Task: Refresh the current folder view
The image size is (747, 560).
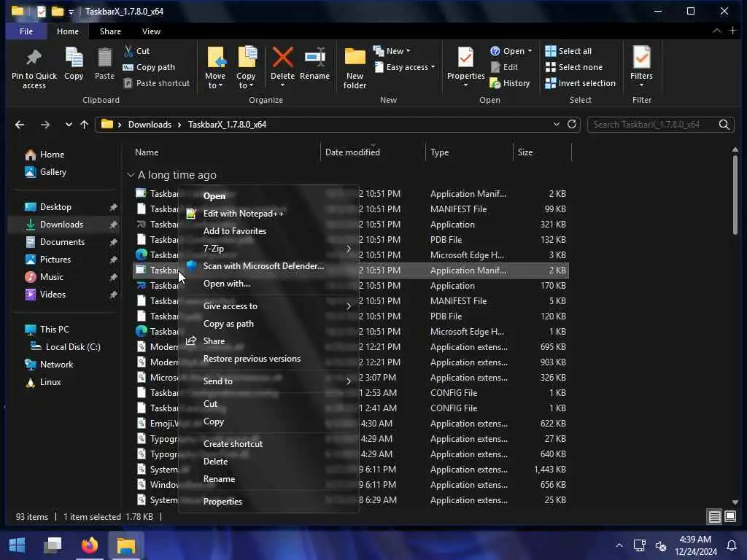Action: 572,124
